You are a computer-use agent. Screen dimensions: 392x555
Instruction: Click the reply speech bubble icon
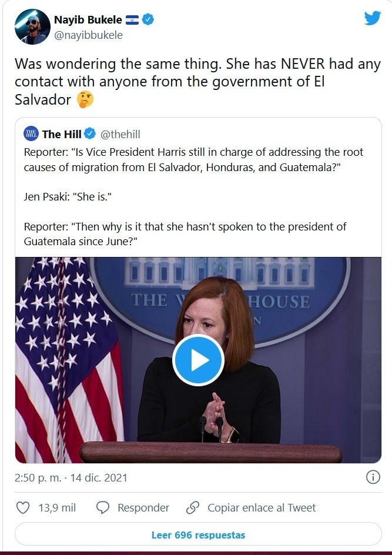(103, 507)
